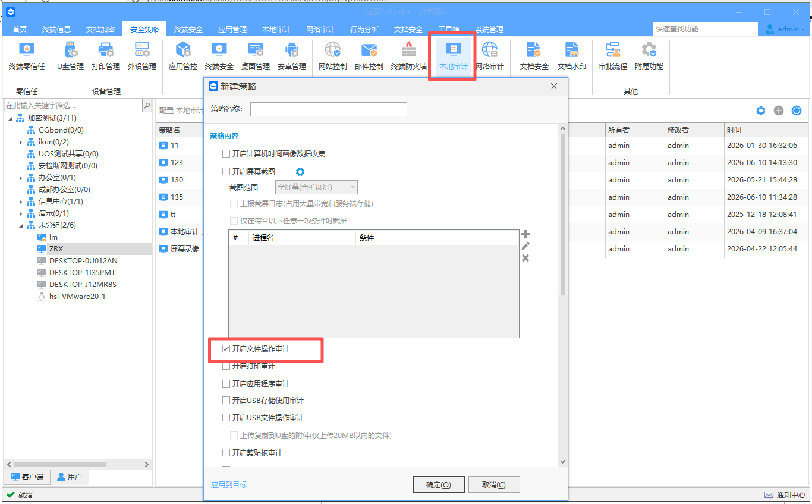This screenshot has height=504, width=812.
Task: Enable the 开启屏幕截图 checkbox
Action: pyautogui.click(x=226, y=171)
